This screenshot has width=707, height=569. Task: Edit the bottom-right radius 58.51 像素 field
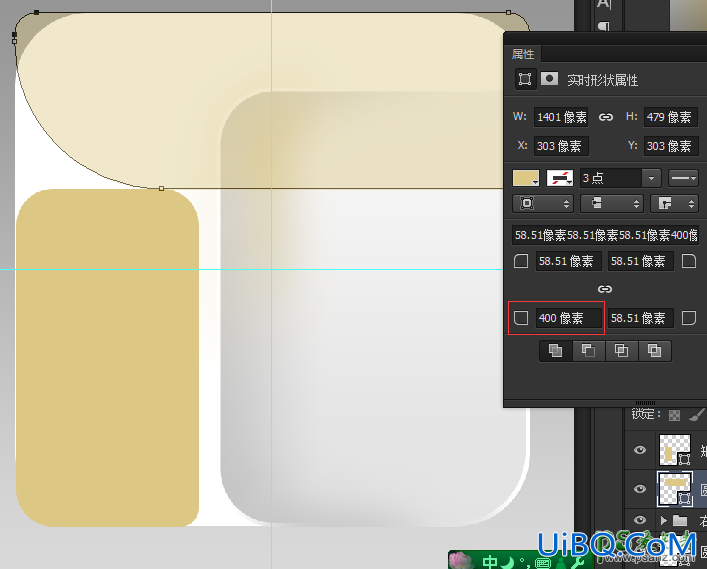pos(641,318)
